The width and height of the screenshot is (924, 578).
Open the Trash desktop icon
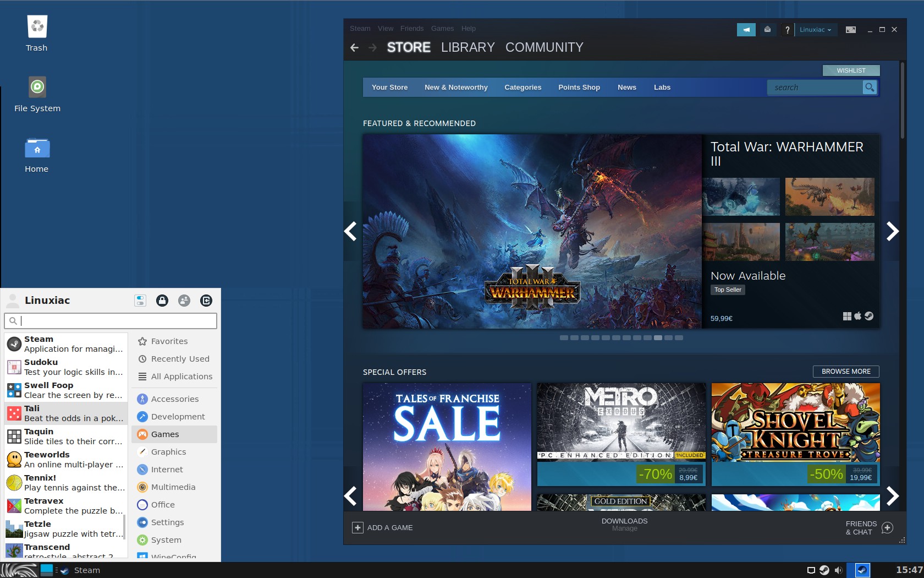pos(37,33)
